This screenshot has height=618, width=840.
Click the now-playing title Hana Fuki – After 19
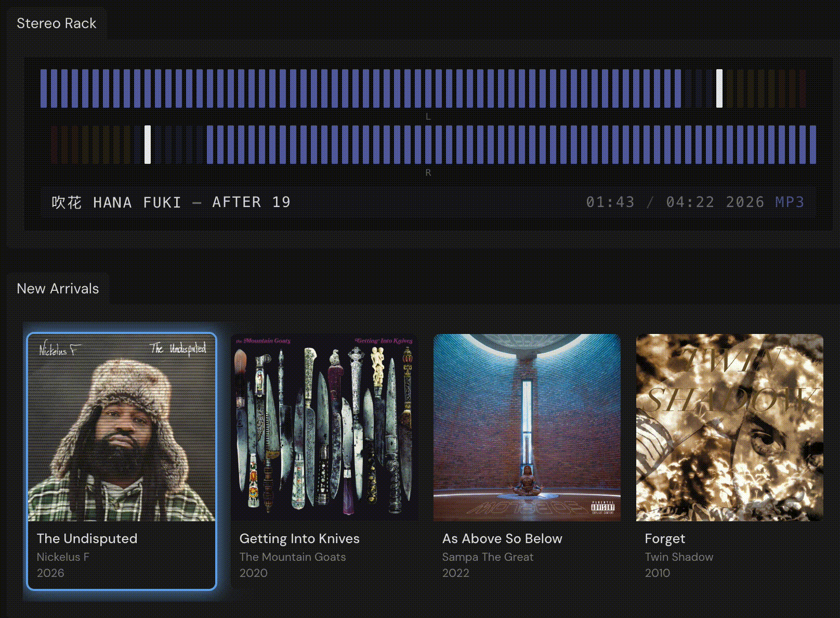171,202
